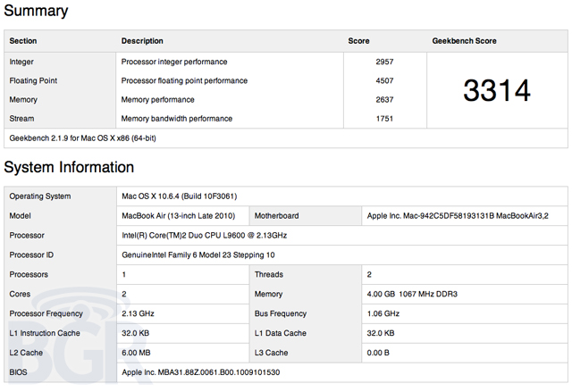Click the MacBook Air 13-inch Late 2010 model
This screenshot has height=392, width=572.
coord(179,216)
